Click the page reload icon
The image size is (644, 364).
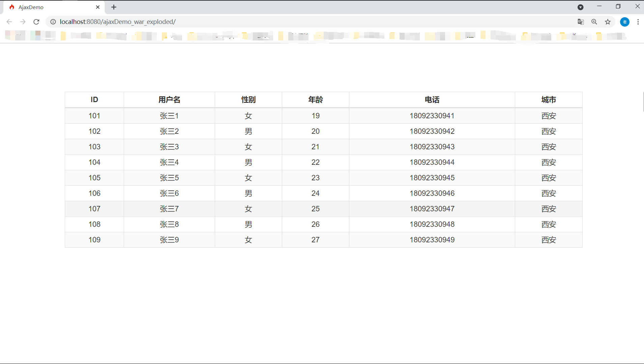(36, 22)
